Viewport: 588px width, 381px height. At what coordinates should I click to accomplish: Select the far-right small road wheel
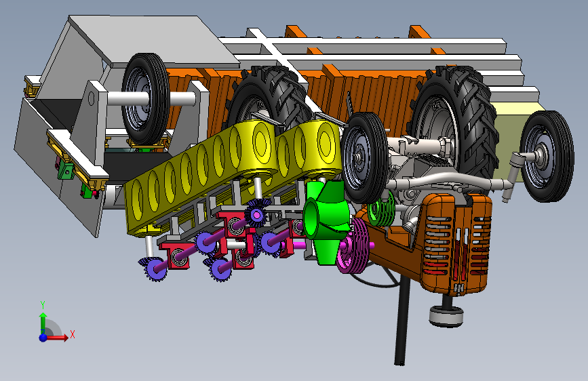pyautogui.click(x=547, y=156)
